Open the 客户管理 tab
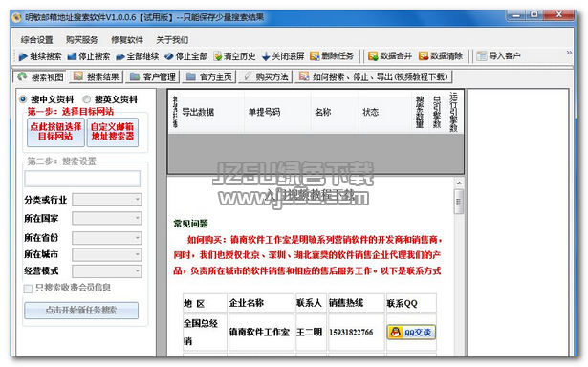The width and height of the screenshot is (588, 367). (x=152, y=76)
